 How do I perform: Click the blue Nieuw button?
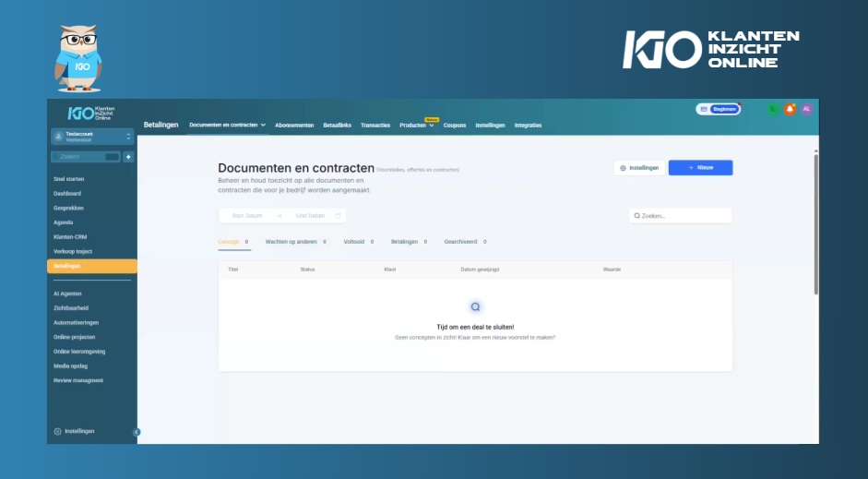[700, 168]
